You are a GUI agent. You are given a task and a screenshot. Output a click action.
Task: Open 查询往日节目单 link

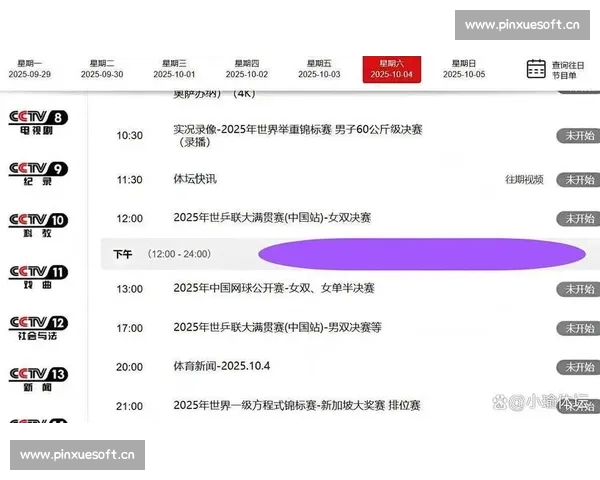pyautogui.click(x=570, y=68)
